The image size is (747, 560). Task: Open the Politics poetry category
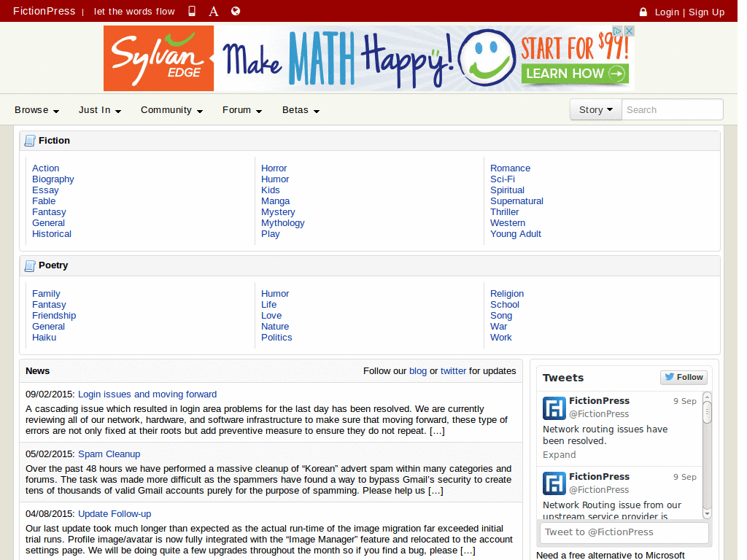coord(276,337)
